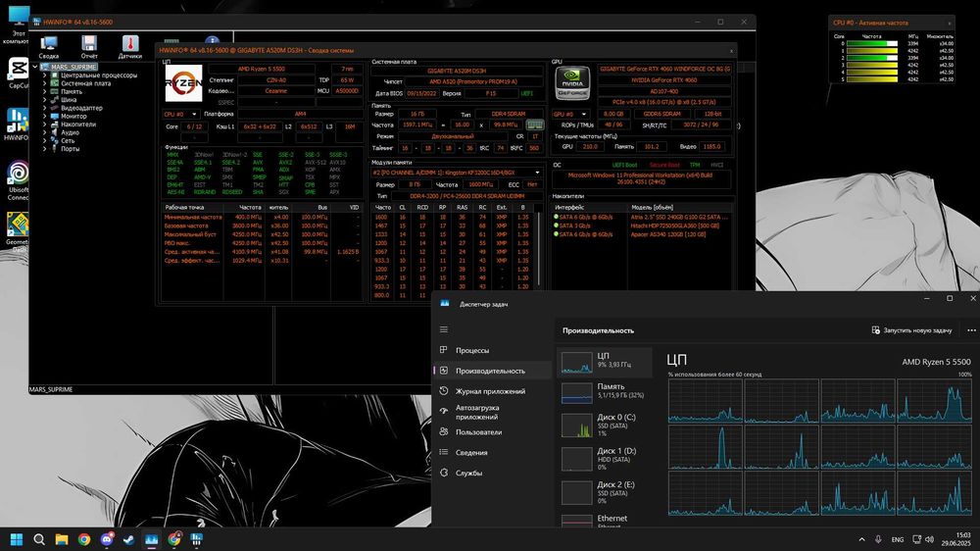Open tray volume speaker icon

[x=929, y=539]
